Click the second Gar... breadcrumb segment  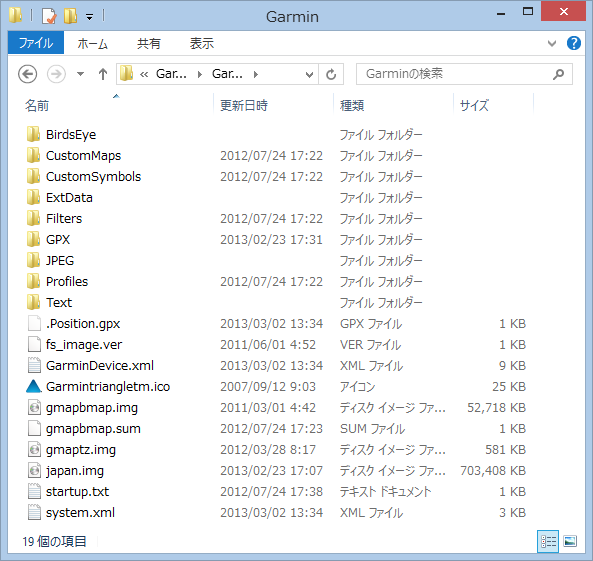coord(227,74)
